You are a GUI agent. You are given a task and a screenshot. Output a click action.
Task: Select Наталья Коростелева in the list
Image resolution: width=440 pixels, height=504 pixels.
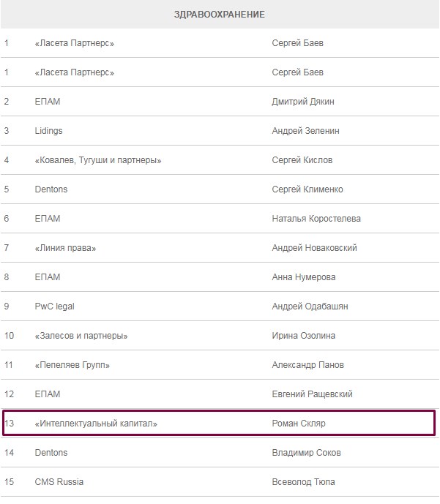coord(316,219)
